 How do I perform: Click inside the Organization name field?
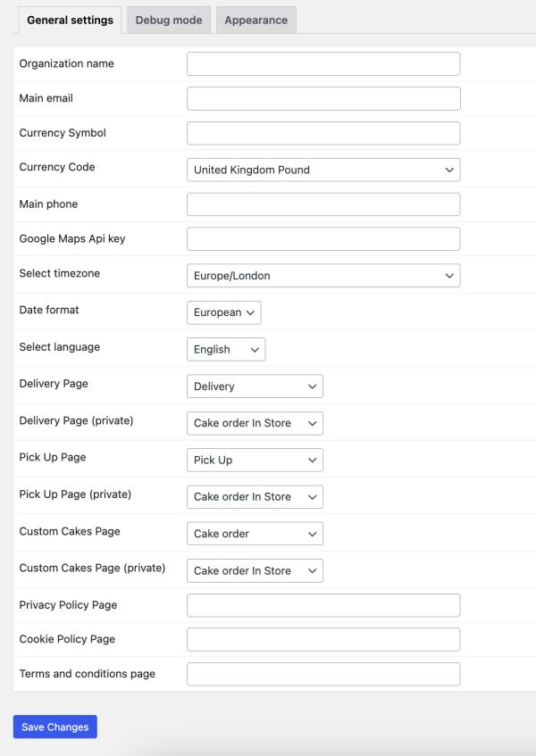click(x=322, y=63)
